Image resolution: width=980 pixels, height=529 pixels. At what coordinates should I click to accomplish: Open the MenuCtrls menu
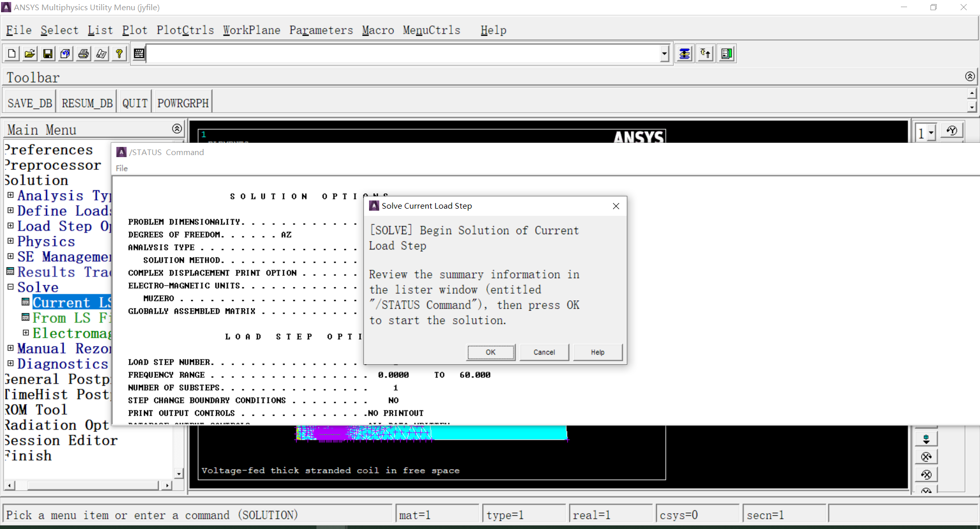tap(431, 30)
